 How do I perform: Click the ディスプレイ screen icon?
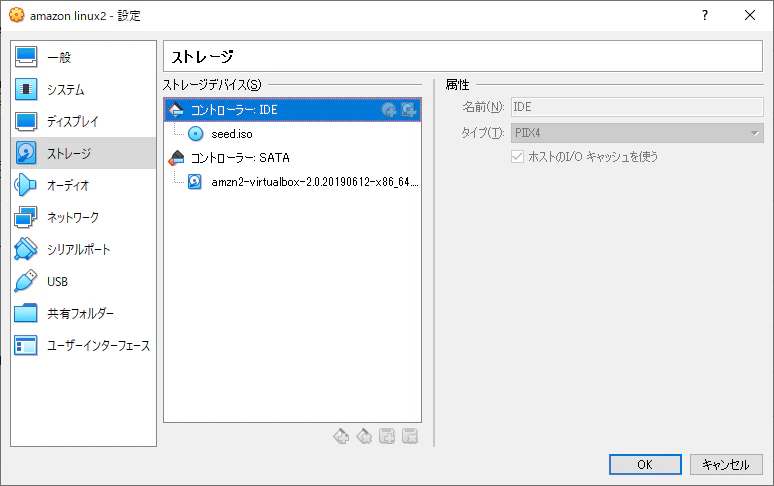click(x=26, y=121)
